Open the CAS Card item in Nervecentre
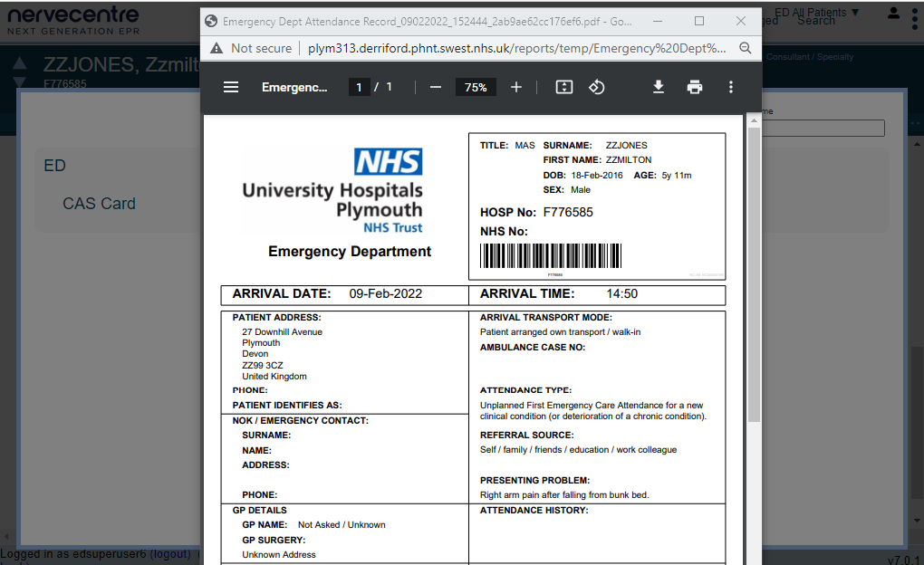The width and height of the screenshot is (924, 565). point(99,204)
